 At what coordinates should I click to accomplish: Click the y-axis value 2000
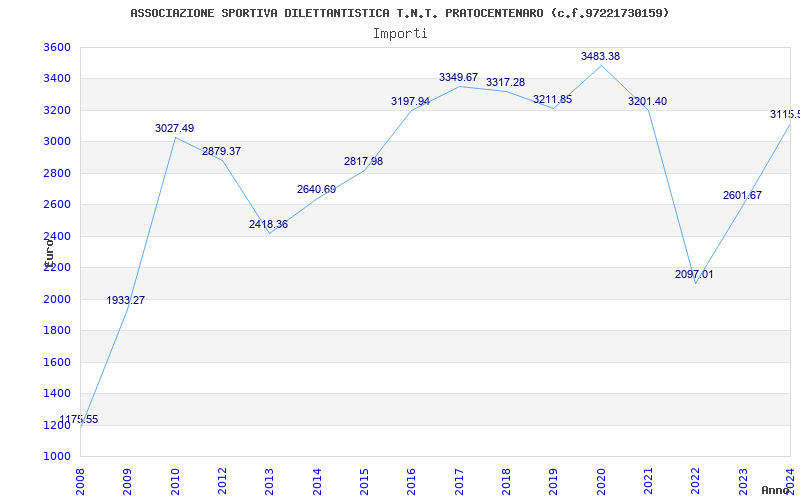[x=57, y=299]
